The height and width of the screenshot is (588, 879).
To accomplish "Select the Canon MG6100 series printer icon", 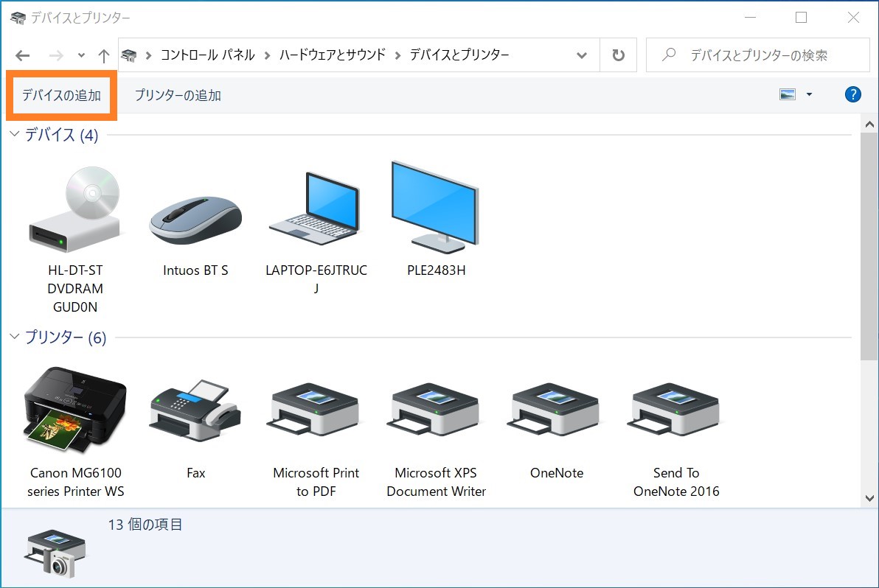I will coord(75,410).
